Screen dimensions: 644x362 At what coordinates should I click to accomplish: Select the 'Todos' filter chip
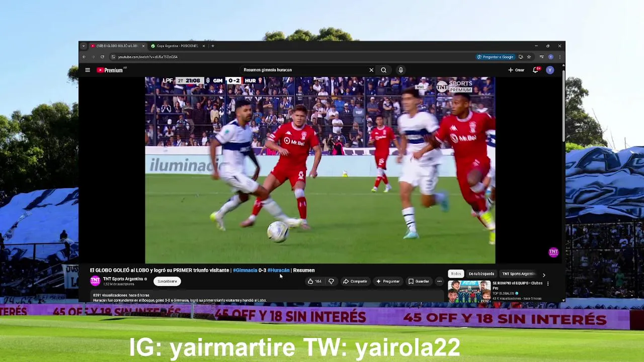click(456, 274)
